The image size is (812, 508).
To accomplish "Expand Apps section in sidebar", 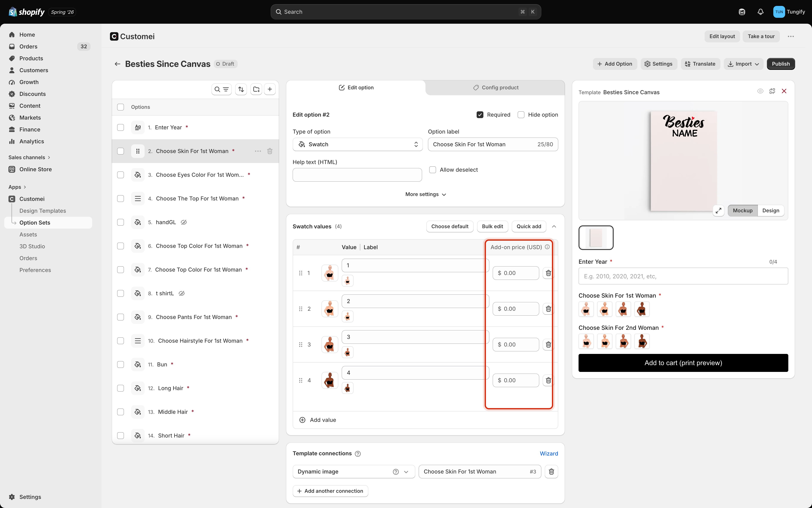I will click(18, 187).
